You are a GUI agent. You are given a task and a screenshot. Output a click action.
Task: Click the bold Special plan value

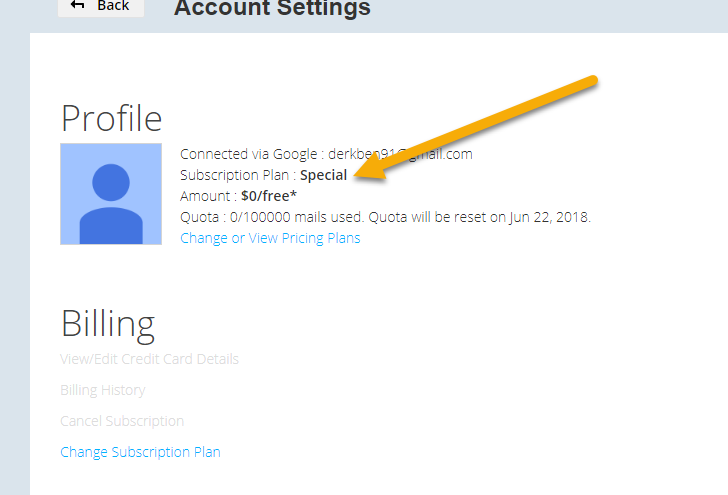(324, 175)
